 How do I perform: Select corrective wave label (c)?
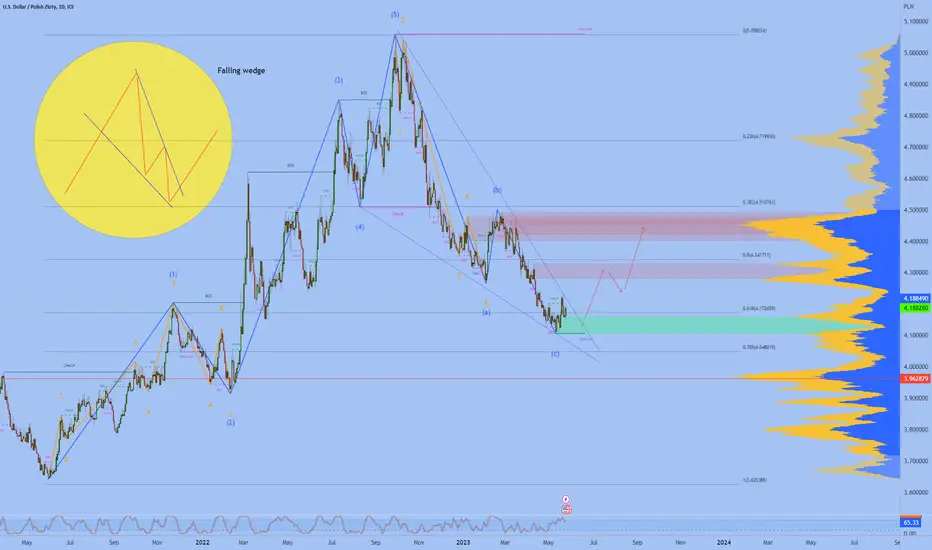[x=555, y=354]
